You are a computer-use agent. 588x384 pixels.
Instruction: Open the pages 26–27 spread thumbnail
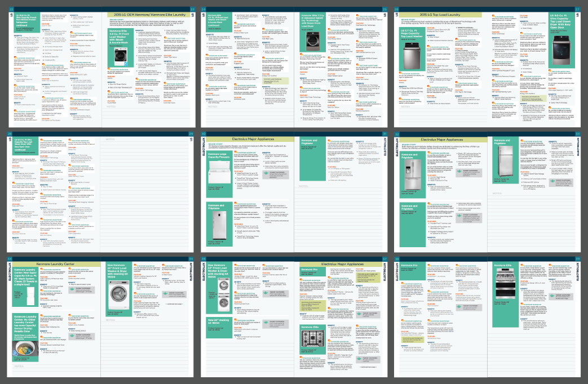(488, 68)
